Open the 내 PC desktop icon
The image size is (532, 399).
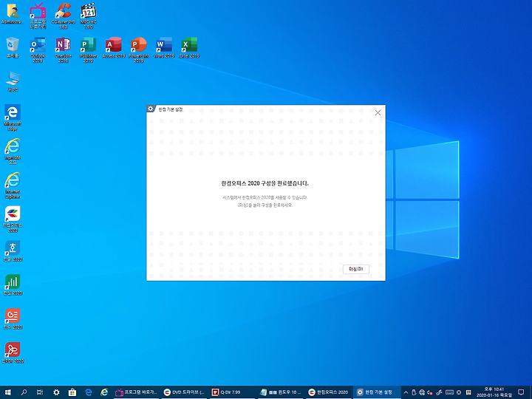click(x=13, y=82)
